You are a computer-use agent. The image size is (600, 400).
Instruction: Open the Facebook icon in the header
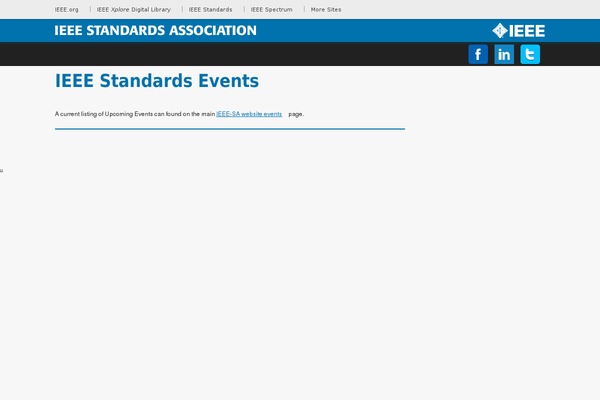[478, 54]
